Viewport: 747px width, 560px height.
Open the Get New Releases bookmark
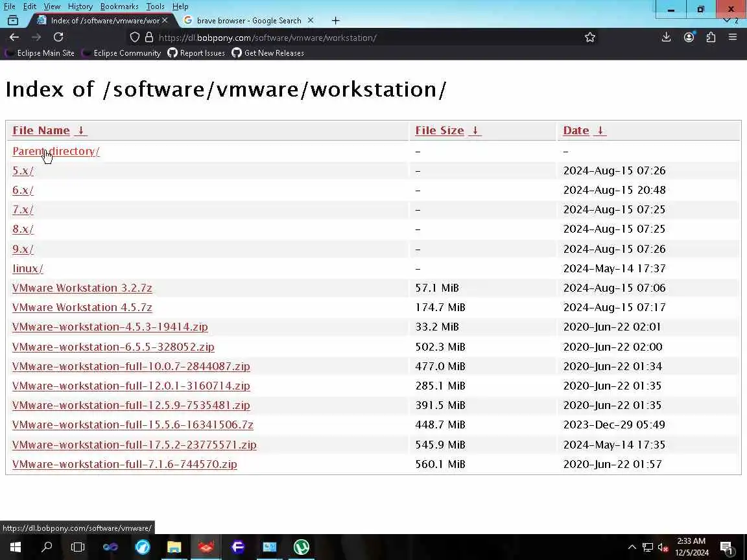click(x=268, y=53)
